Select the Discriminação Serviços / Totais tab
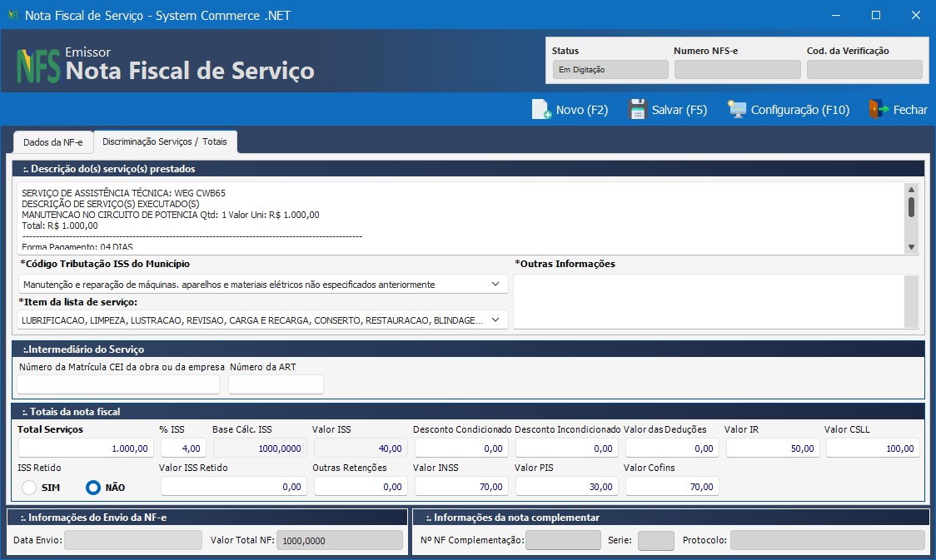 (x=164, y=141)
